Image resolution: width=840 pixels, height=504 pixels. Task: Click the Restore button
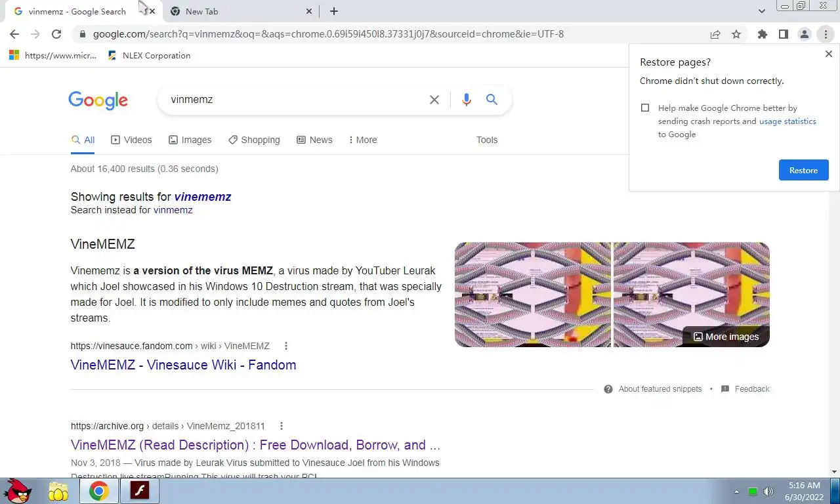[x=803, y=170]
